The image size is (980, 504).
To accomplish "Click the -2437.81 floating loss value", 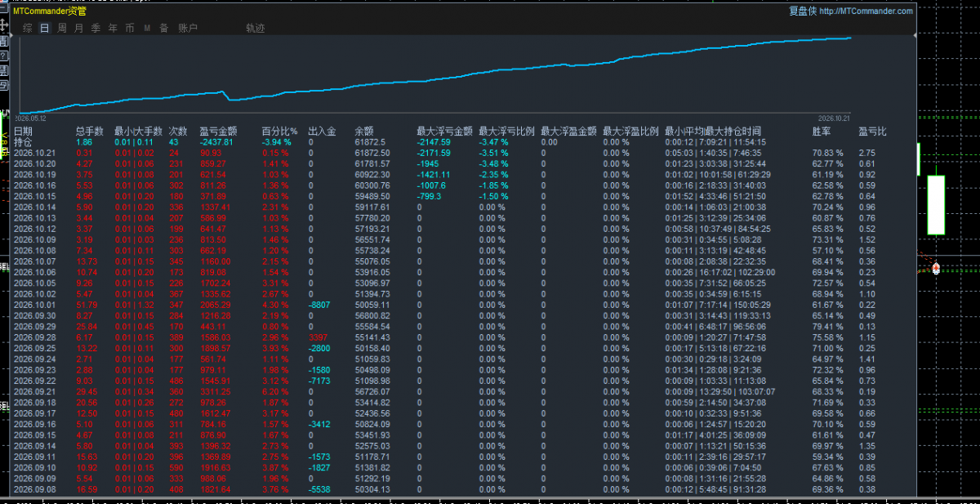I will click(216, 142).
